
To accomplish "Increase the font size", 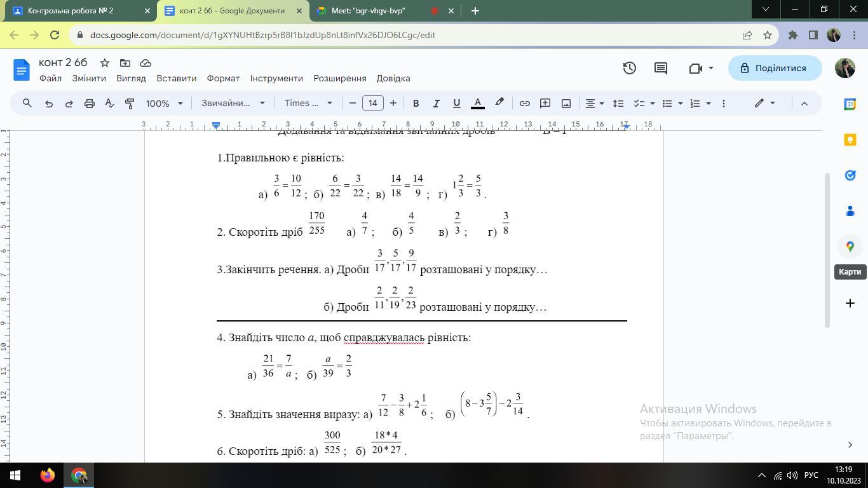I will tap(393, 103).
